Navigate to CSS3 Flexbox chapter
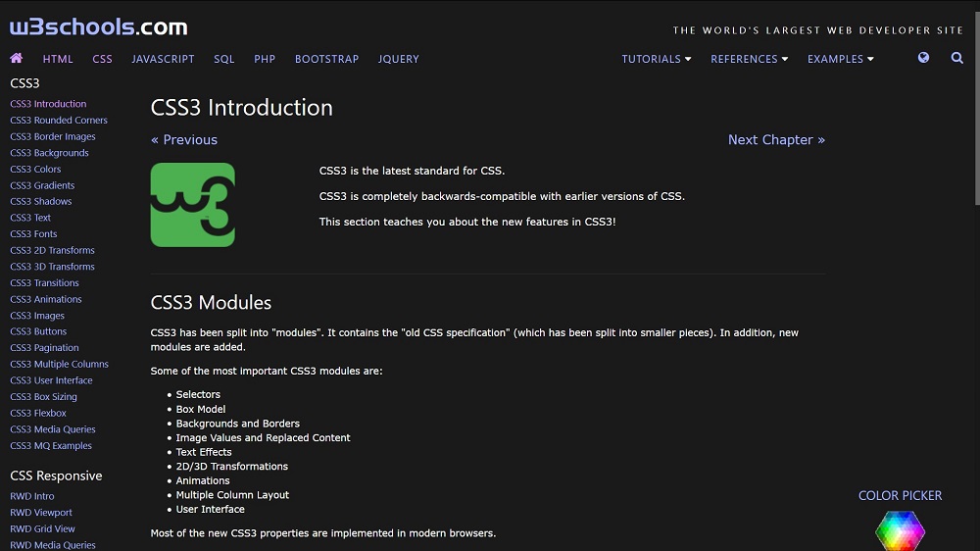Image resolution: width=980 pixels, height=551 pixels. tap(38, 414)
